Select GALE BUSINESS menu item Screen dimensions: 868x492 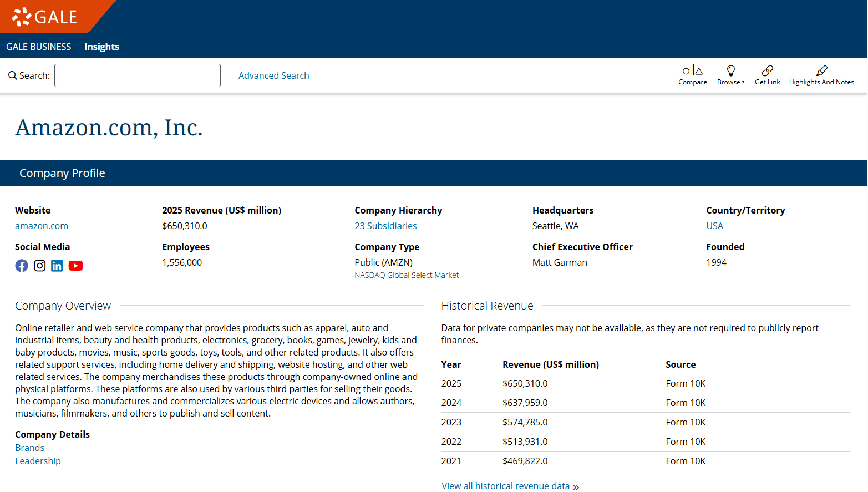click(x=39, y=47)
